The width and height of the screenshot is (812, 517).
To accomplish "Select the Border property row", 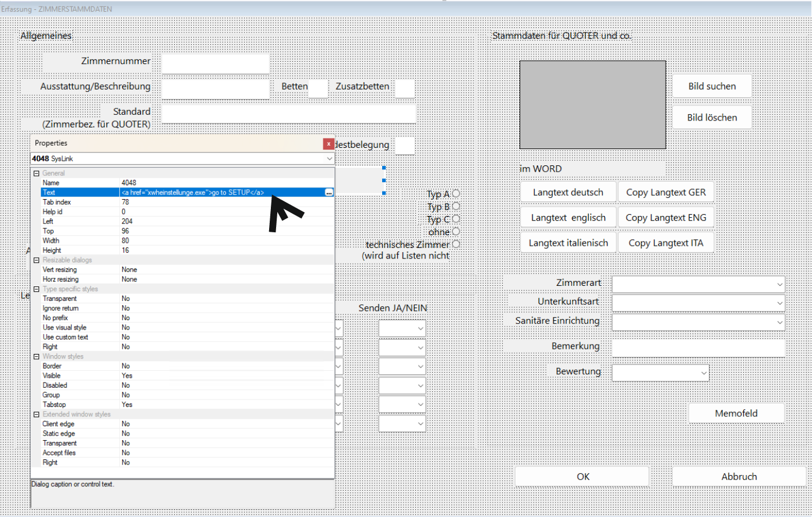I will click(x=183, y=366).
